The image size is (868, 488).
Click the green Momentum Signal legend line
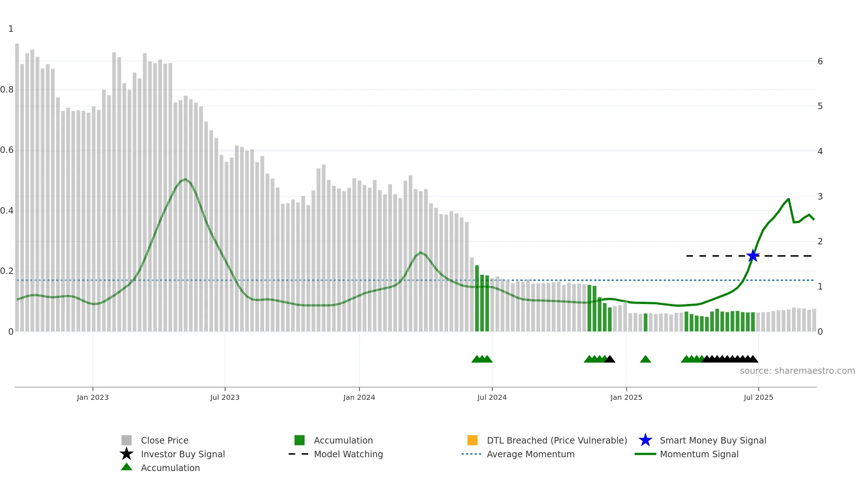(x=645, y=454)
